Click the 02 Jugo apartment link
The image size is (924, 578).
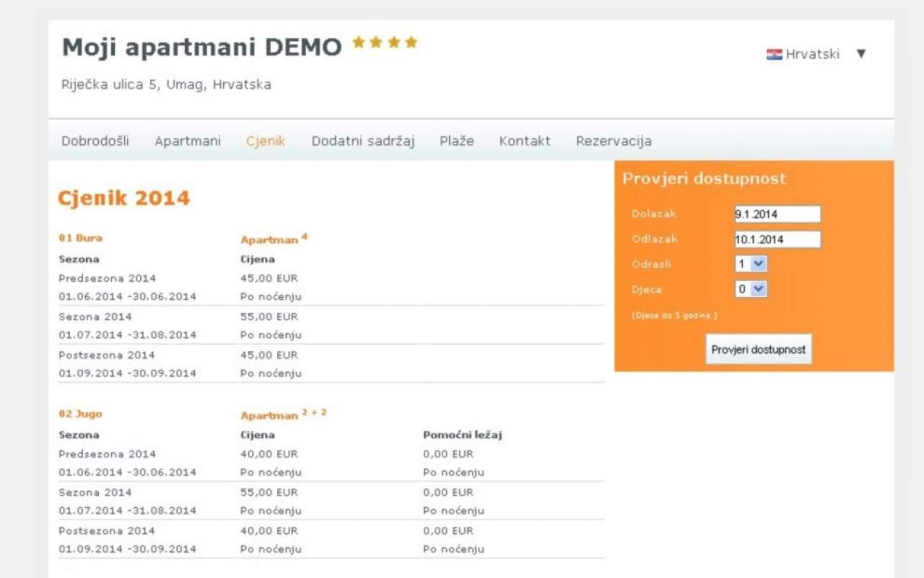point(81,414)
